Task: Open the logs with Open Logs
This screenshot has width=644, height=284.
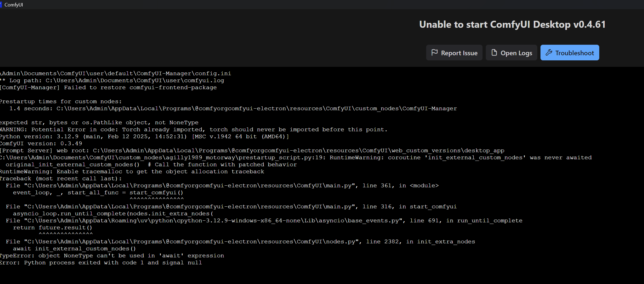Action: (511, 53)
